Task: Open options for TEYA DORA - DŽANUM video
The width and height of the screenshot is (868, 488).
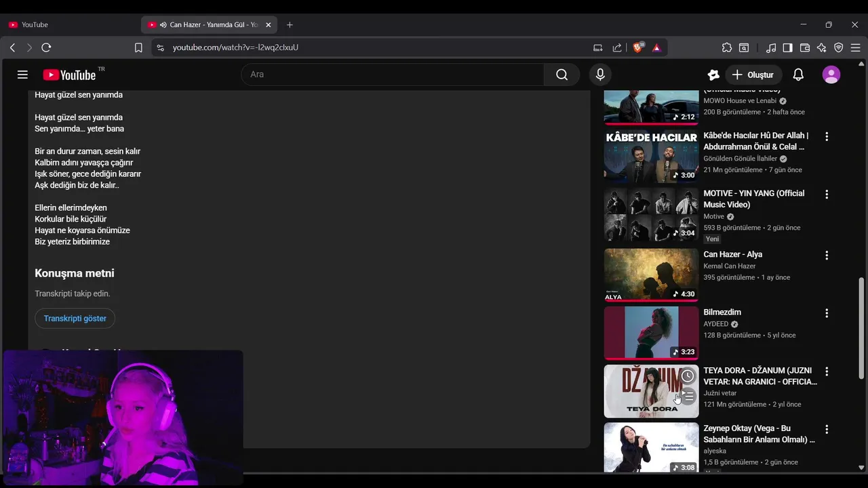Action: [x=826, y=371]
